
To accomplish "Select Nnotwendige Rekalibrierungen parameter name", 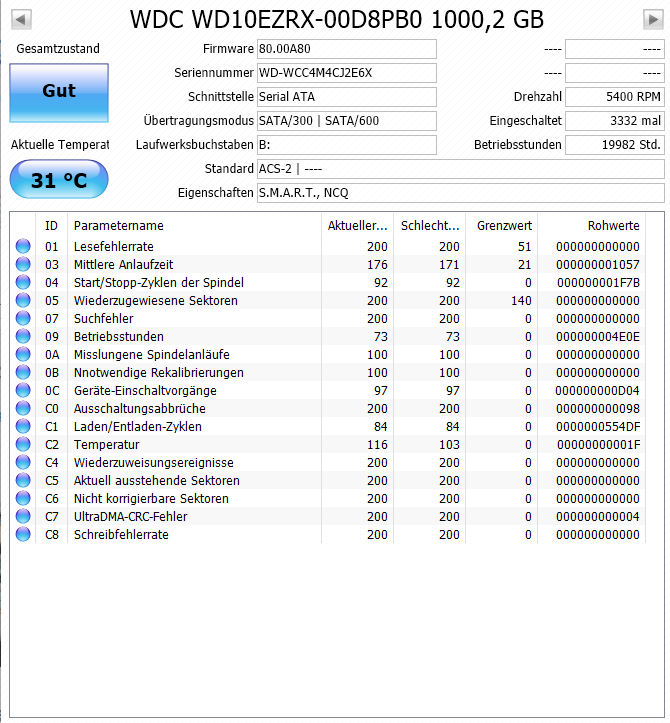I will (x=159, y=373).
